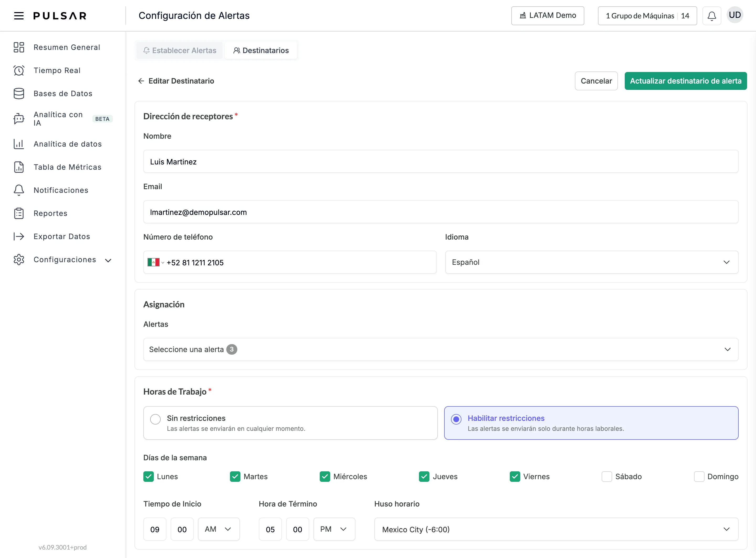Click the Tabla de Métricas file icon
Image resolution: width=756 pixels, height=558 pixels.
pyautogui.click(x=19, y=167)
